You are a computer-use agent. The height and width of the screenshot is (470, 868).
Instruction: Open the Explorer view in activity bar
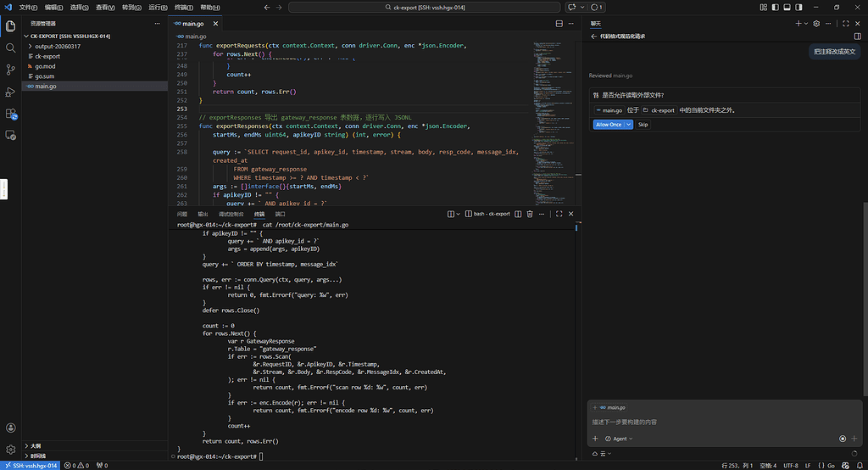point(10,26)
